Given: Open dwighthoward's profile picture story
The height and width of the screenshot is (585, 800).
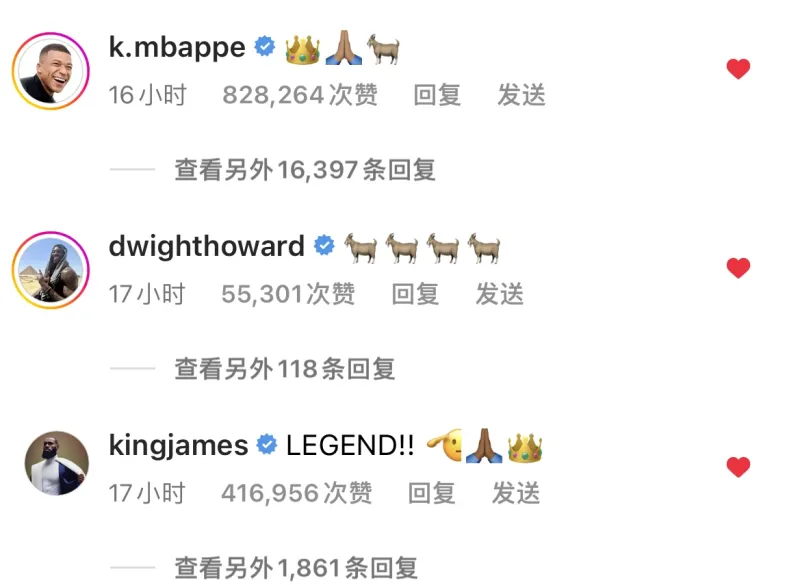Looking at the screenshot, I should [51, 270].
